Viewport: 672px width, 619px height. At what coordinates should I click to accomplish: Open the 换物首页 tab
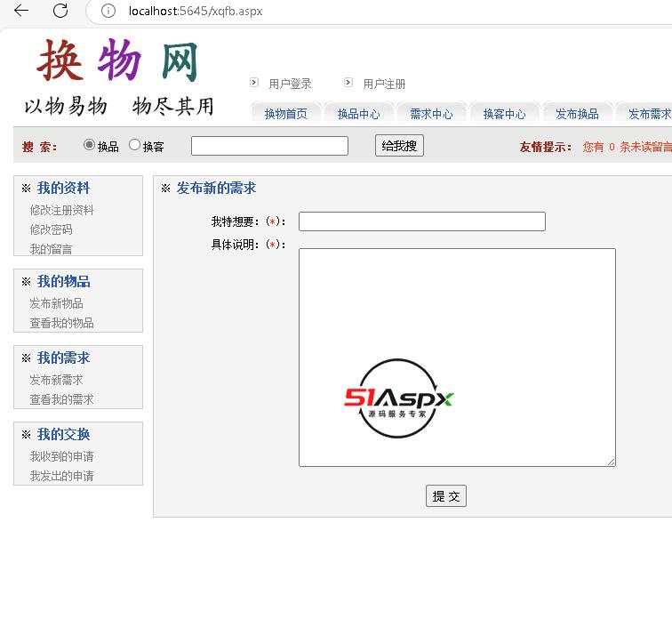click(286, 114)
